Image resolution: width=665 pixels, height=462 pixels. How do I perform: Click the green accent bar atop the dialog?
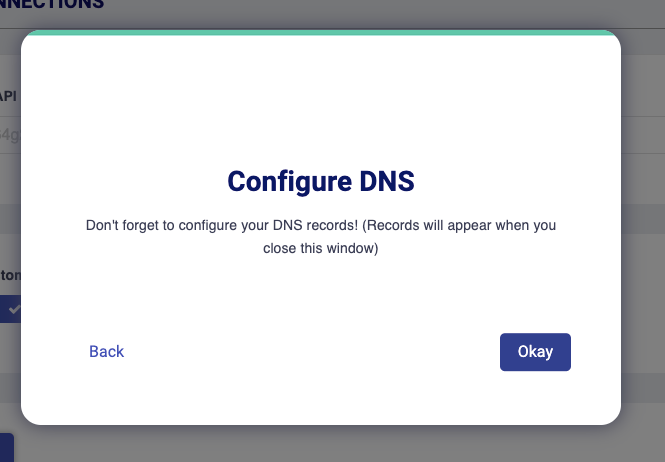(321, 33)
